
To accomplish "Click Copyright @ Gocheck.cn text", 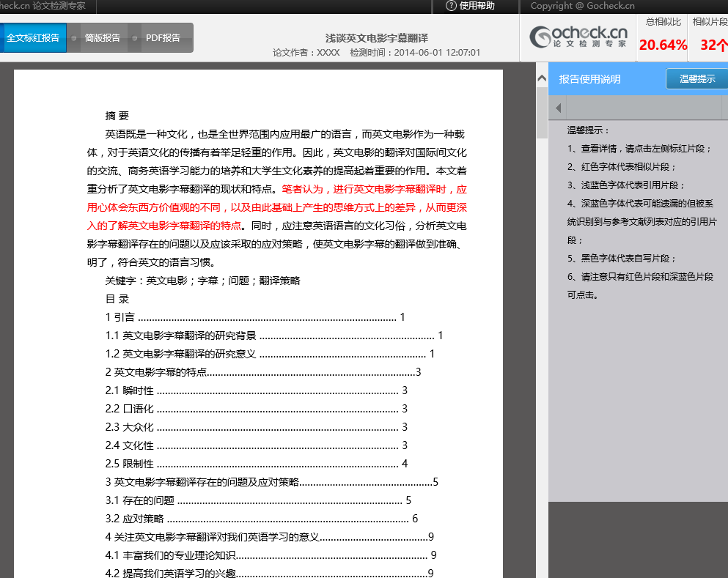I will [582, 6].
